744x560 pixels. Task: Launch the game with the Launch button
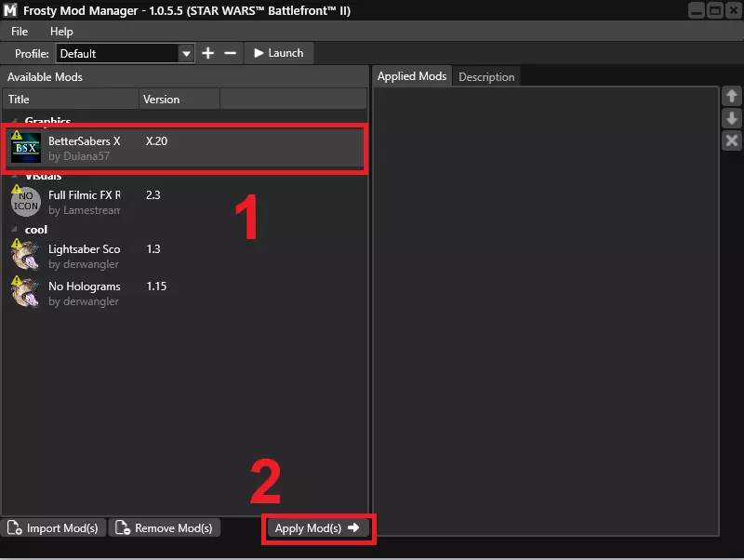pos(278,53)
